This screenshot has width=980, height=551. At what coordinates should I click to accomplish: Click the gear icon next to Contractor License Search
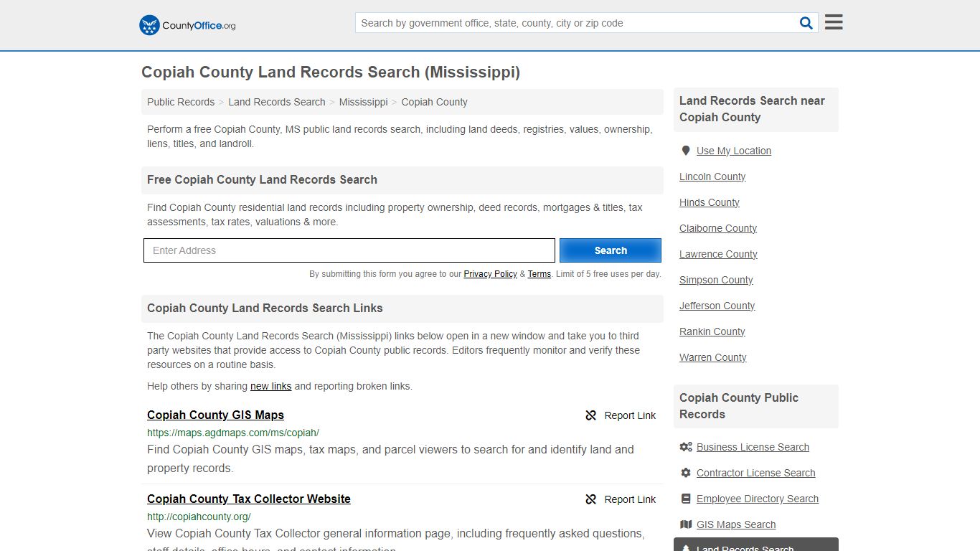(686, 473)
